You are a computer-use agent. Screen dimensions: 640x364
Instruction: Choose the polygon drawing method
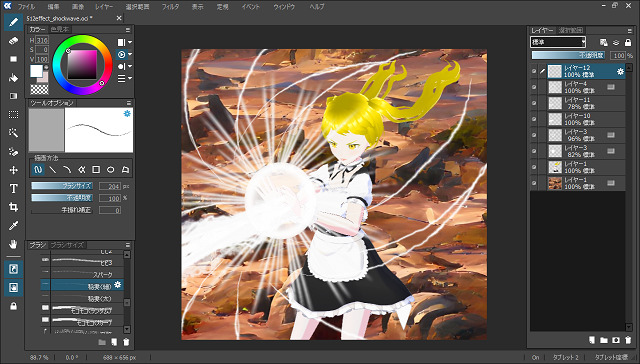point(125,169)
